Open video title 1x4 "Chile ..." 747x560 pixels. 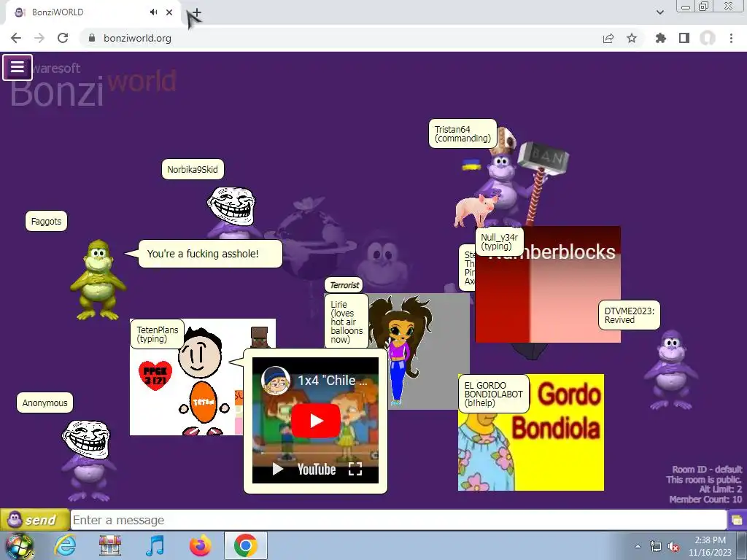333,381
